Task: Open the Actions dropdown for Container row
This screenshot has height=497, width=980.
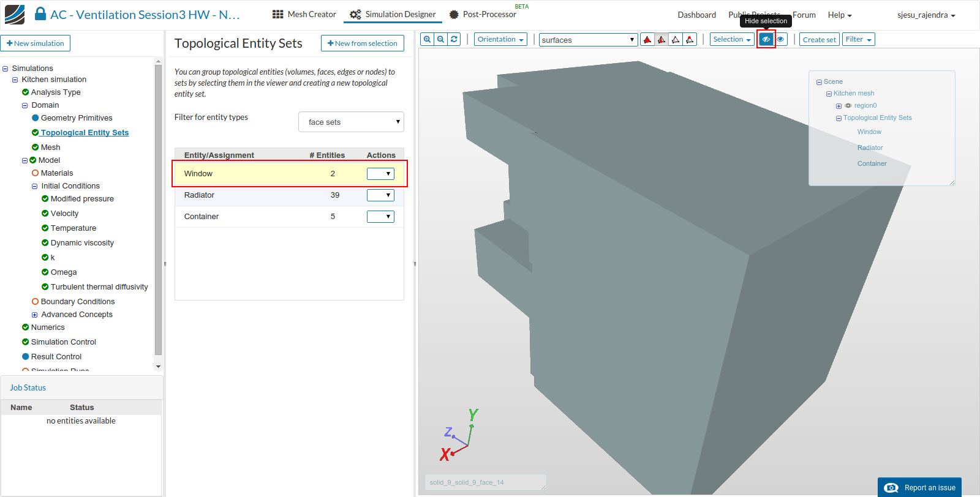Action: (x=380, y=217)
